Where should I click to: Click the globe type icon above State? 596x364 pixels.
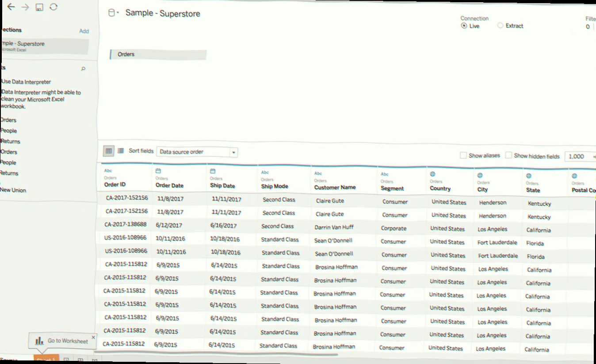point(529,176)
